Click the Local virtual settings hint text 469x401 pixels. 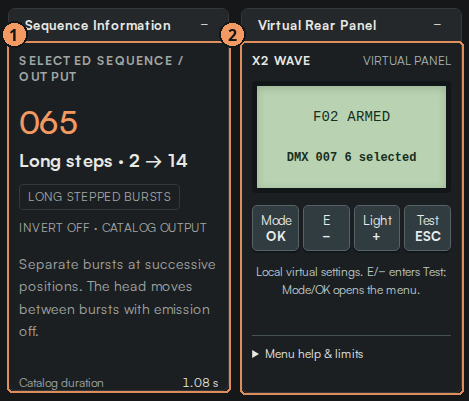pos(351,281)
